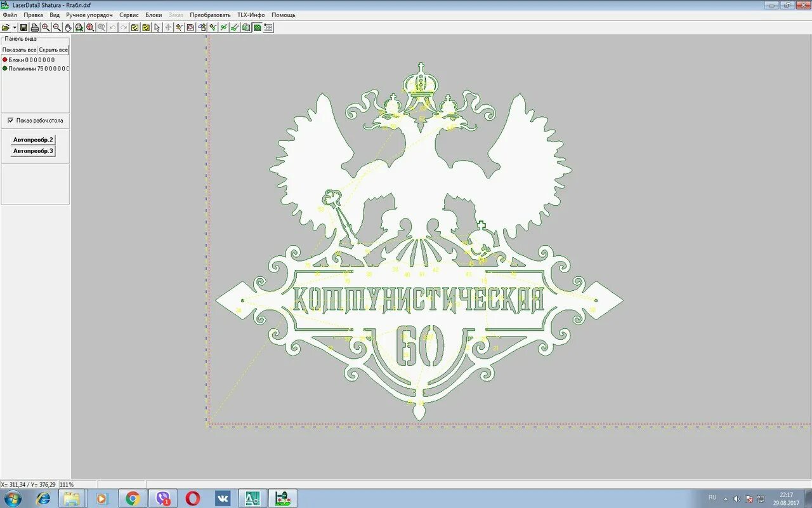Print the drawing via the printer icon

point(34,27)
